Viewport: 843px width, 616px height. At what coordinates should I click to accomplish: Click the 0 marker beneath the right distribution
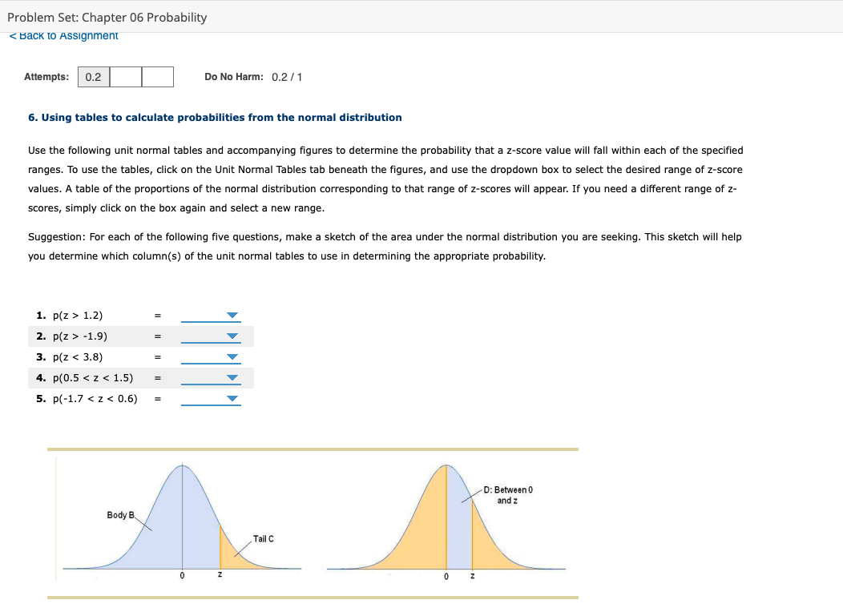click(x=446, y=575)
